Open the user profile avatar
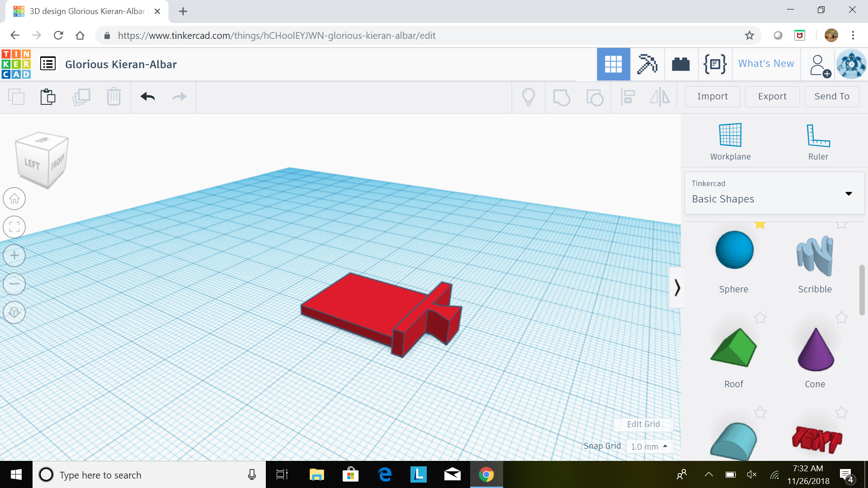This screenshot has width=868, height=488. point(851,64)
